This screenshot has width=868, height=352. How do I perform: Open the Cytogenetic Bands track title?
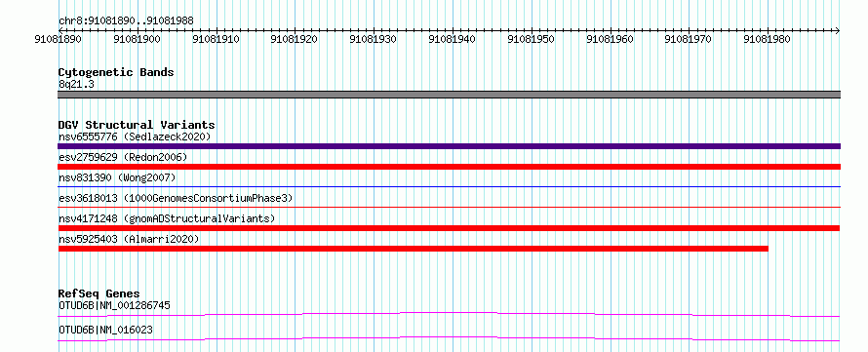click(x=116, y=72)
